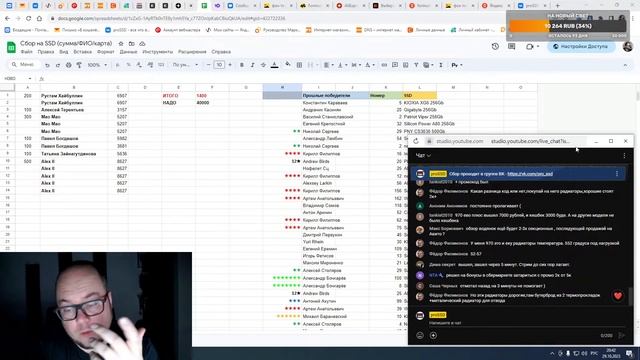Open the Файл menu
The image size is (640, 360).
pyautogui.click(x=27, y=52)
